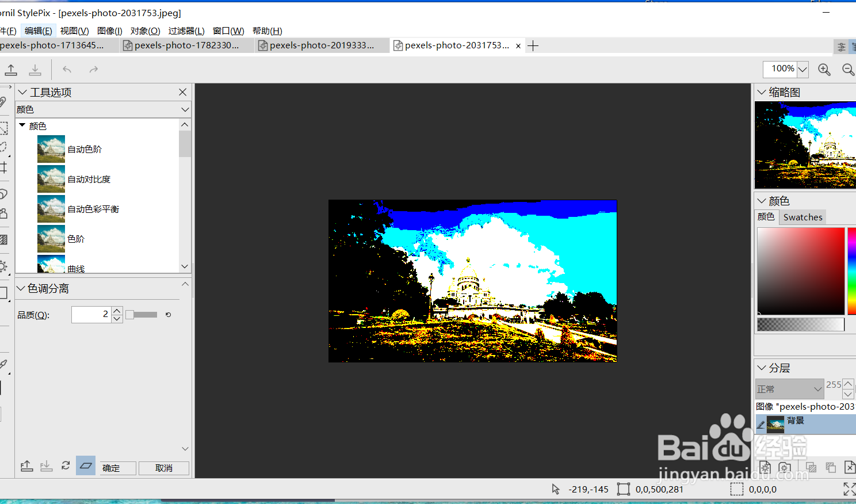This screenshot has height=504, width=856.
Task: Click the export (upload arrow) toolbar icon
Action: pos(11,70)
